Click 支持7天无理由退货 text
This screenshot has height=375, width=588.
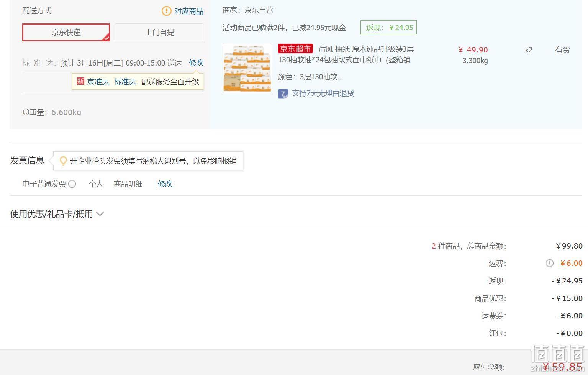click(x=323, y=93)
